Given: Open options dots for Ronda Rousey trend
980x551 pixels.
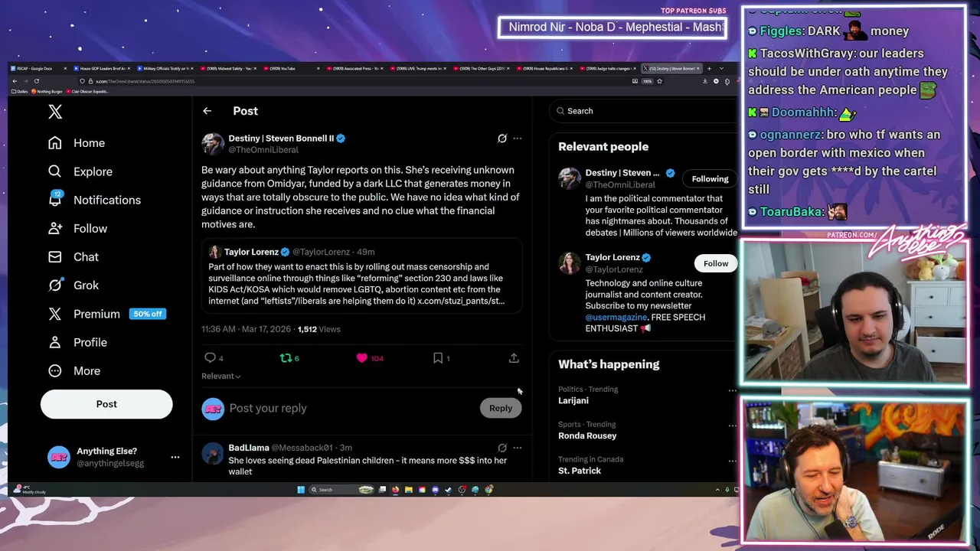Looking at the screenshot, I should [732, 425].
